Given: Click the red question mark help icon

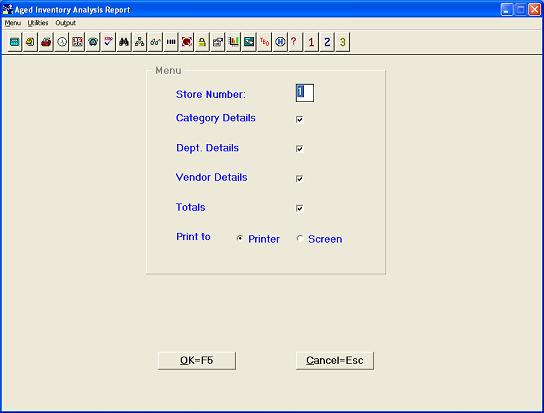Looking at the screenshot, I should click(294, 42).
